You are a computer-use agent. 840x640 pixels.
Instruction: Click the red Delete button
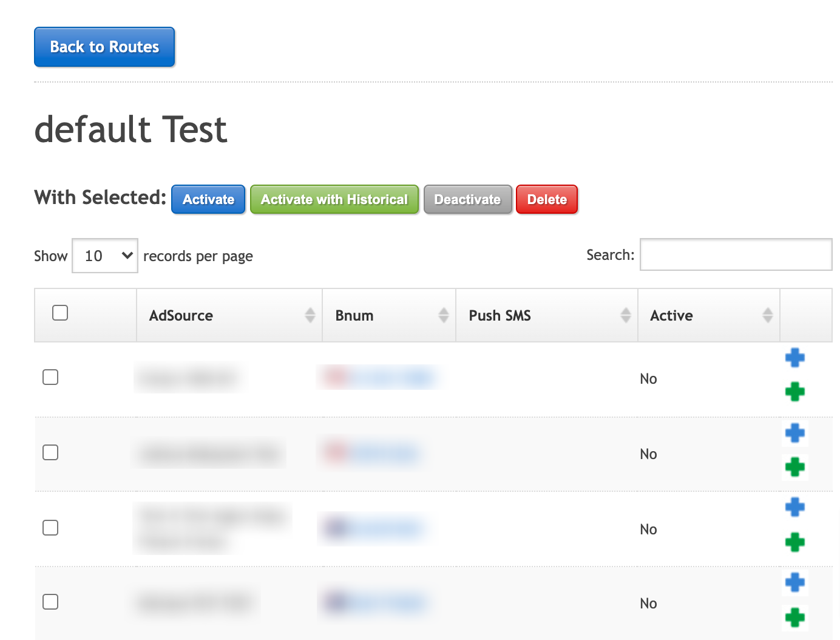click(546, 199)
